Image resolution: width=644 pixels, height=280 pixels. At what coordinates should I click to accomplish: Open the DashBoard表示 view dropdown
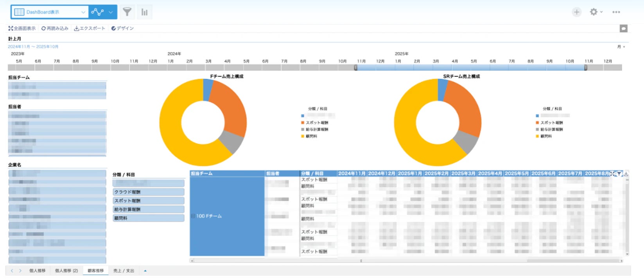click(x=49, y=12)
